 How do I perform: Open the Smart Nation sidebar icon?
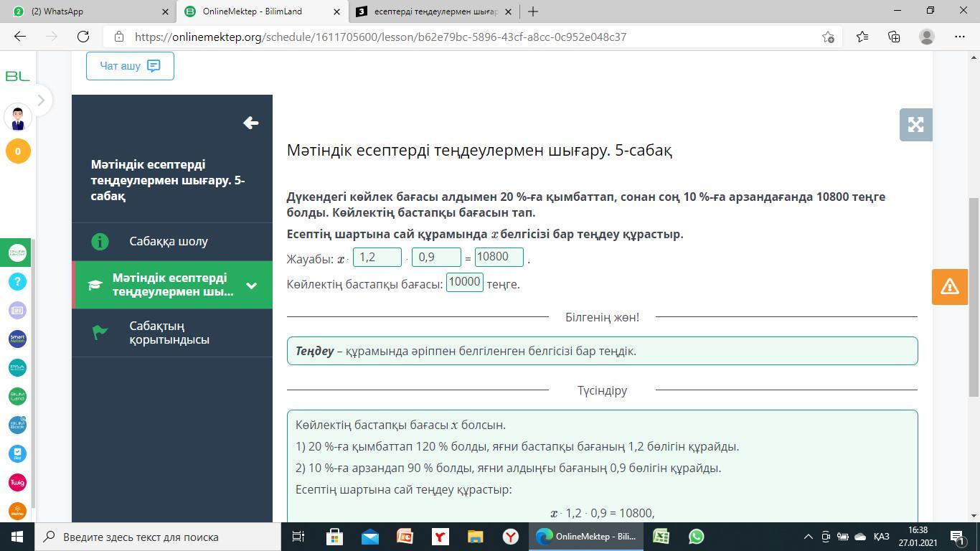pos(17,339)
